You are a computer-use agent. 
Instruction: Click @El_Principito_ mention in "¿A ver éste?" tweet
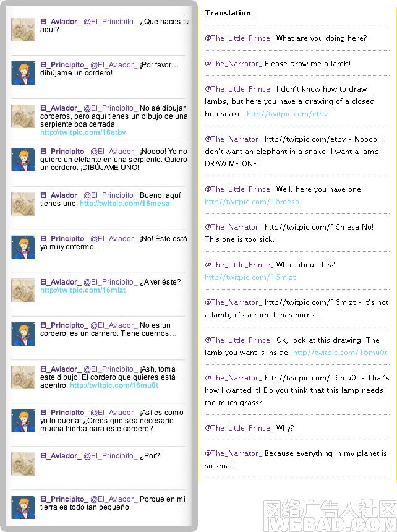click(111, 282)
